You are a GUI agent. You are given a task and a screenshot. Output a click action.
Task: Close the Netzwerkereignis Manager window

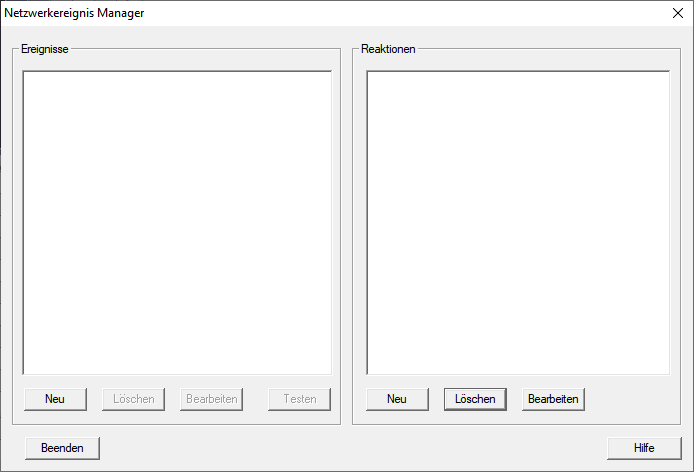(677, 13)
